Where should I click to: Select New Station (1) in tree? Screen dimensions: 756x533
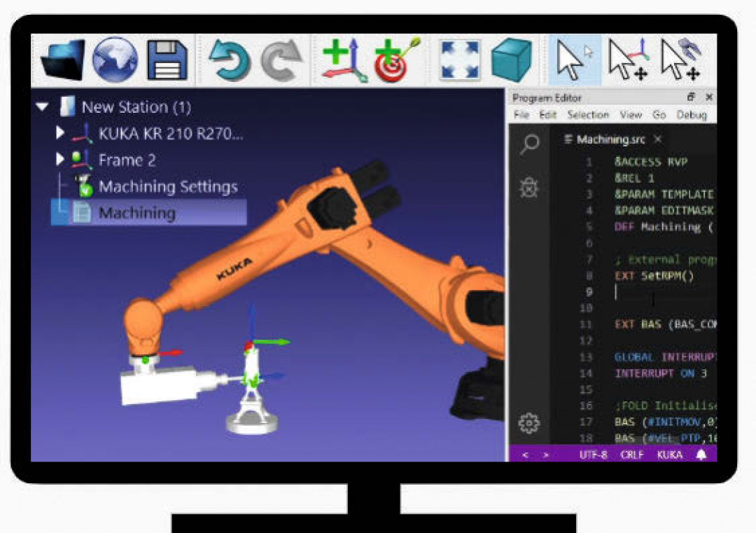tap(136, 106)
